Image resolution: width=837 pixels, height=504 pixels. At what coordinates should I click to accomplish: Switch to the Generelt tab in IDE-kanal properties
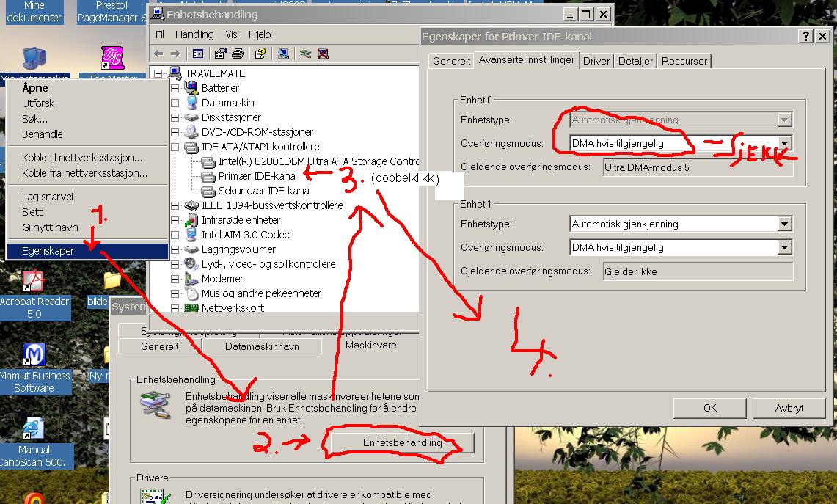click(x=452, y=61)
